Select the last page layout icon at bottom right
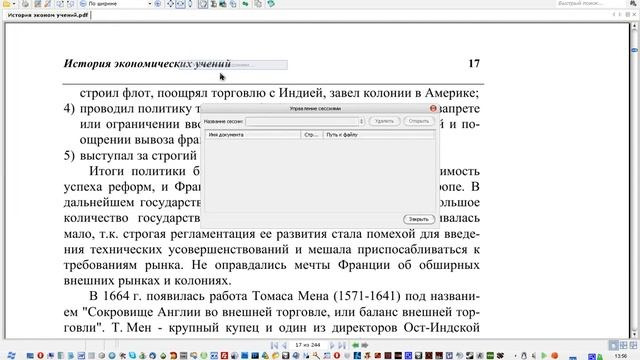 coord(633,345)
